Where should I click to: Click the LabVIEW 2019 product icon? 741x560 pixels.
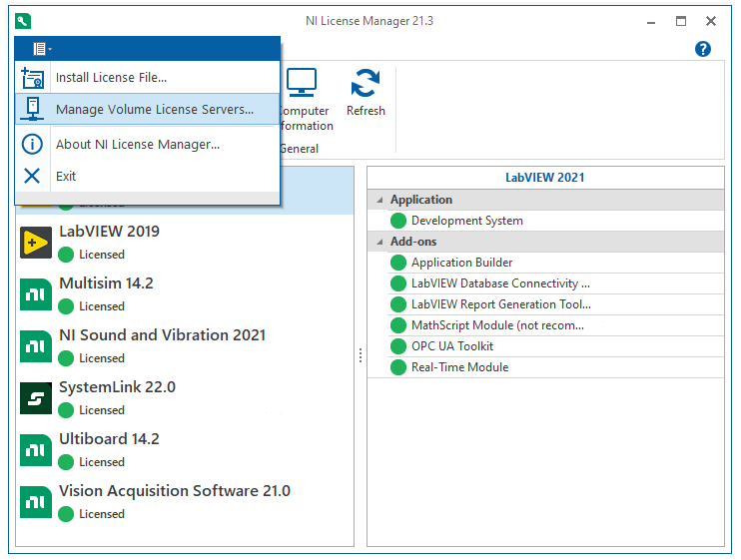[x=36, y=243]
